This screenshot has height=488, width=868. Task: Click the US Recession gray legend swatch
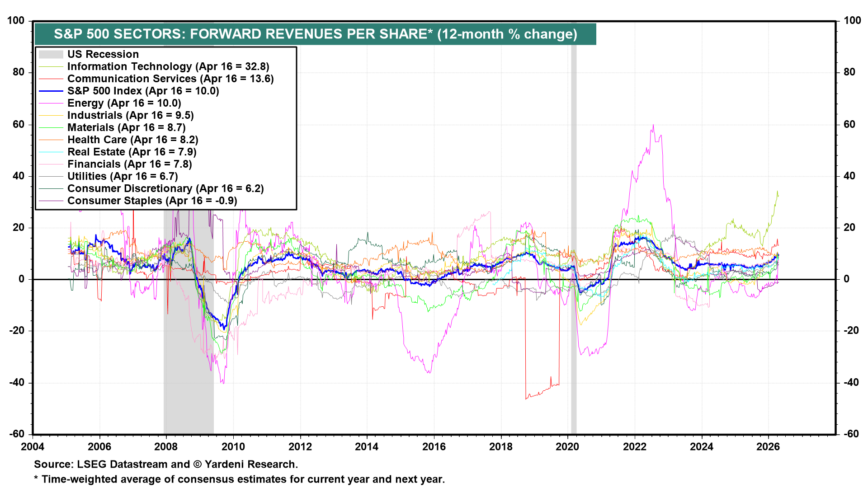pos(51,54)
